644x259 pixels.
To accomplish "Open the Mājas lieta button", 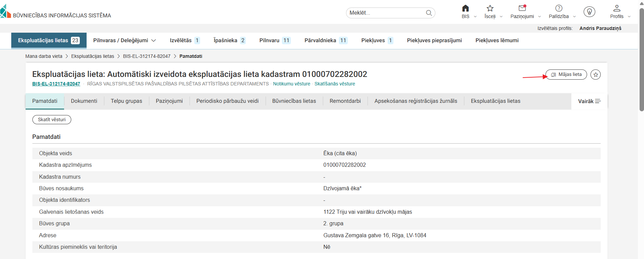I will 566,75.
